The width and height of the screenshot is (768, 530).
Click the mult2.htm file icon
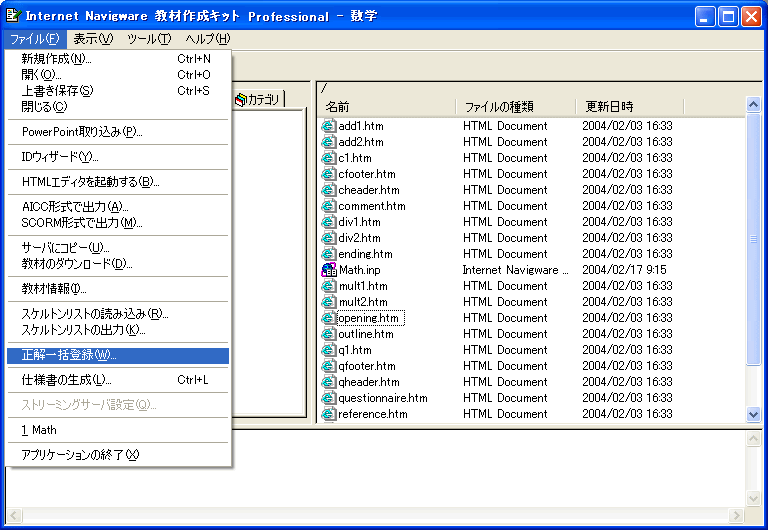(x=328, y=302)
